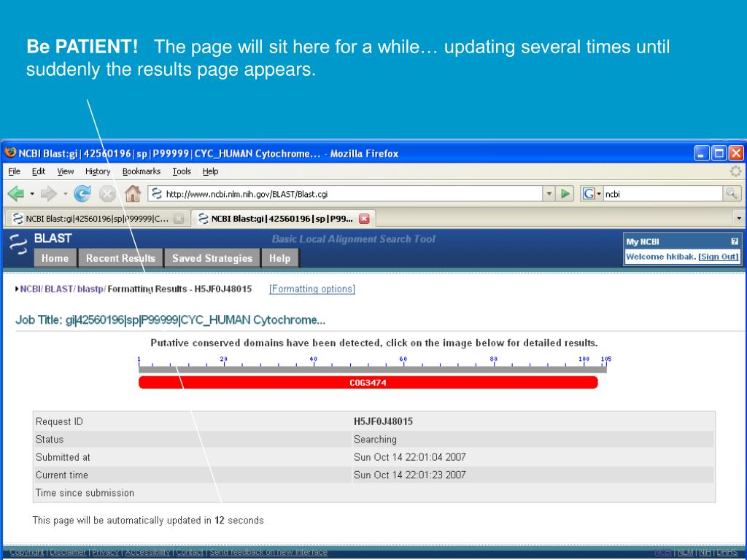Click the Forward arrow button
This screenshot has width=747, height=560.
(49, 194)
